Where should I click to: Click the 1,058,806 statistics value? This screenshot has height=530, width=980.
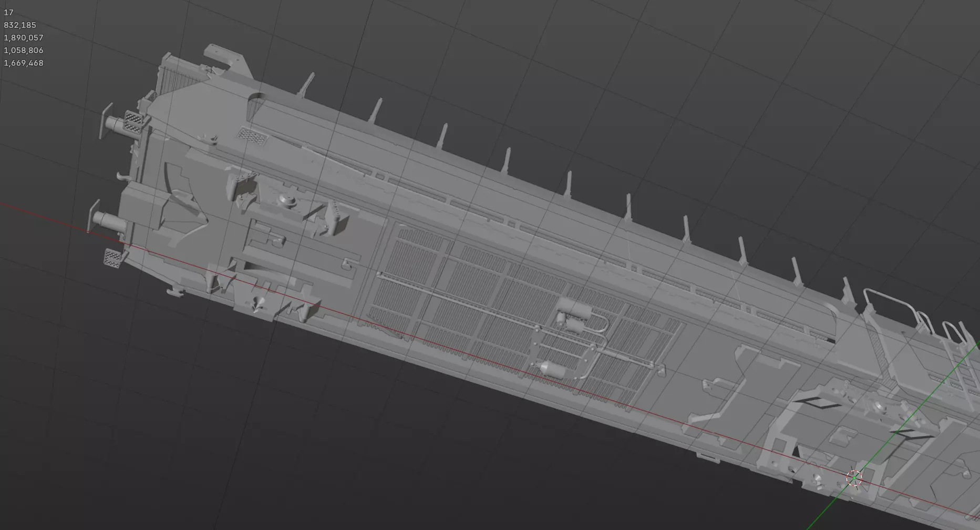24,50
